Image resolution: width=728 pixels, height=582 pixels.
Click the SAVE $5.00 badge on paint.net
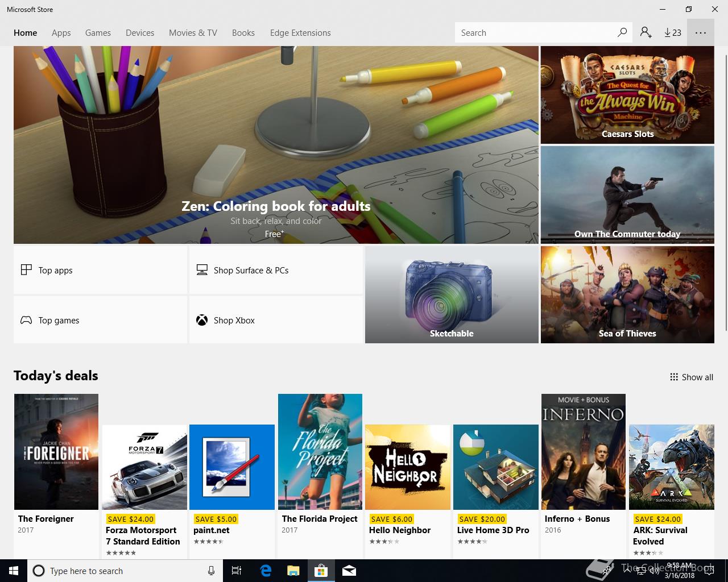pyautogui.click(x=216, y=519)
